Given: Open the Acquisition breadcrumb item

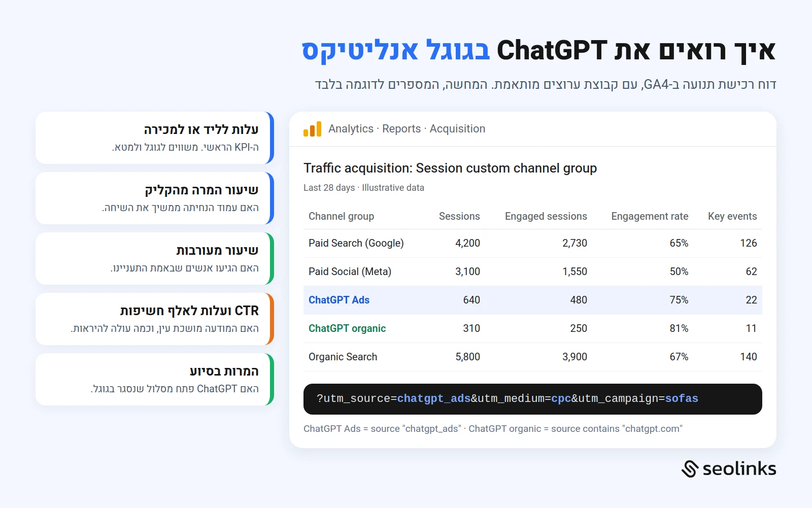Looking at the screenshot, I should [457, 129].
